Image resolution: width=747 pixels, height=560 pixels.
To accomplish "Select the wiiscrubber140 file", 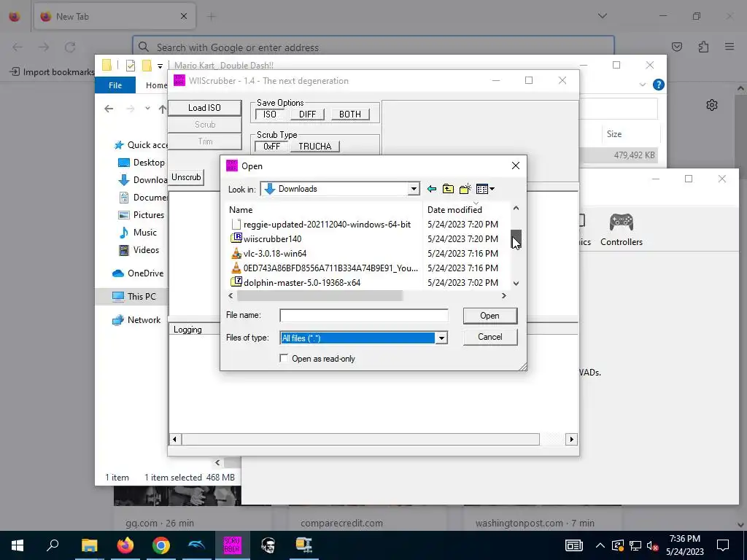I will coord(272,239).
